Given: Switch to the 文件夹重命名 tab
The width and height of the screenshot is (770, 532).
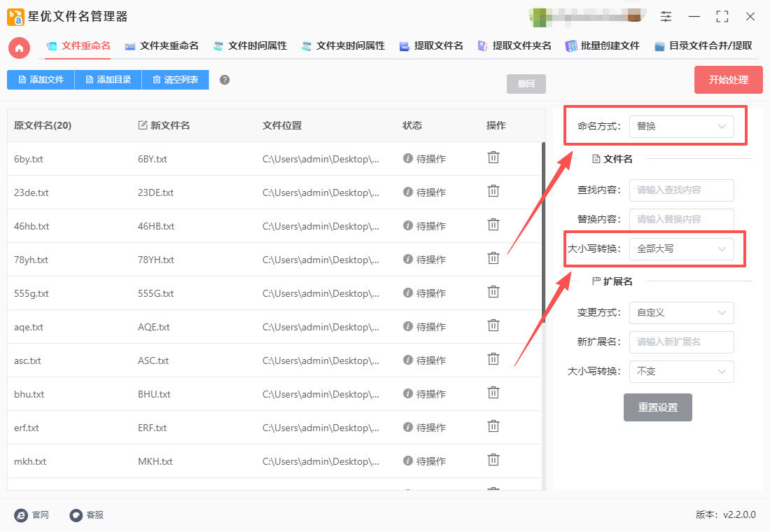Looking at the screenshot, I should (x=162, y=45).
